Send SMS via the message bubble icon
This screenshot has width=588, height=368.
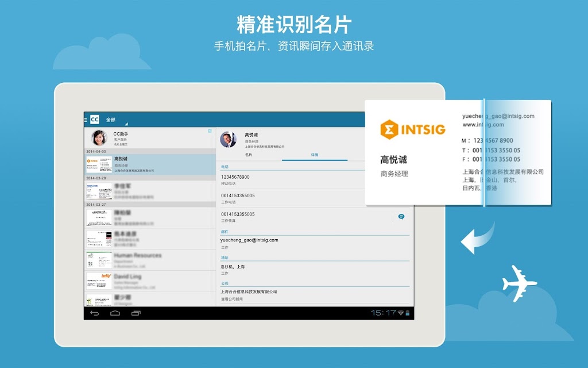tap(401, 217)
